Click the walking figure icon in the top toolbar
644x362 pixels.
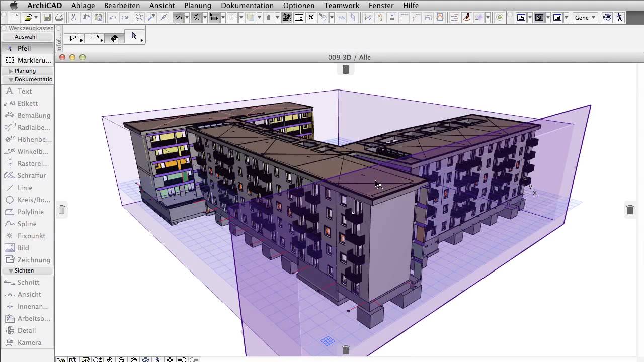coord(619,17)
